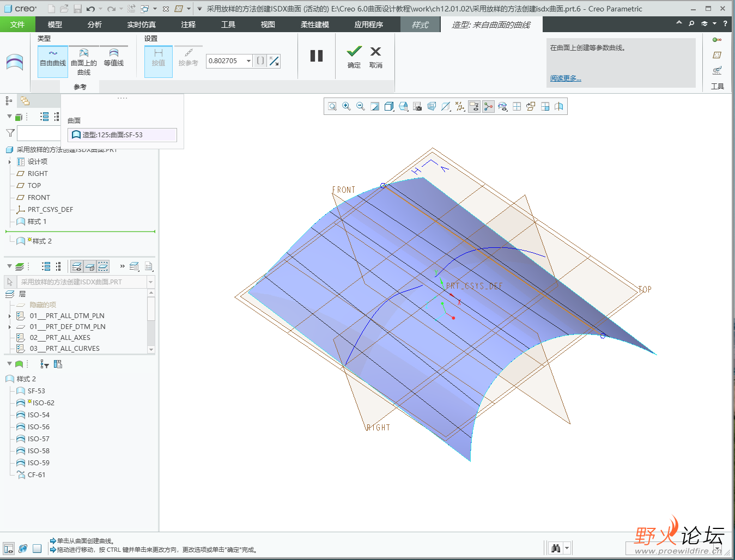This screenshot has height=560, width=735.
Task: Show all four views icon
Action: pos(517,107)
